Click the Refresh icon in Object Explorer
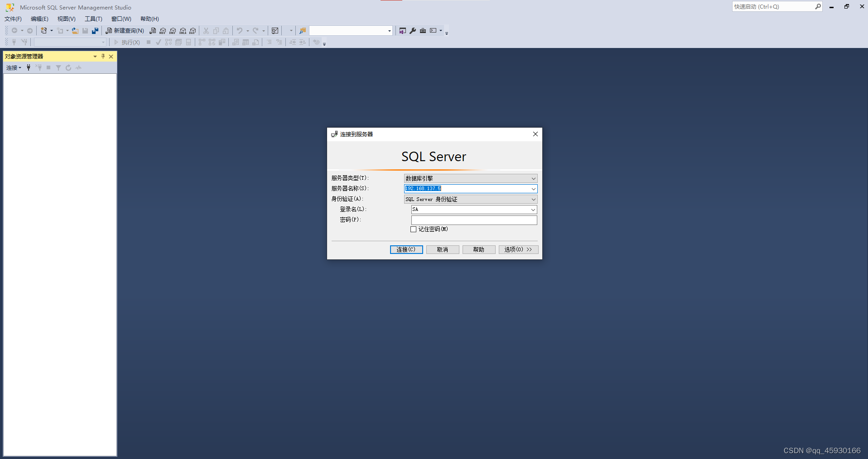The width and height of the screenshot is (868, 459). [x=68, y=67]
